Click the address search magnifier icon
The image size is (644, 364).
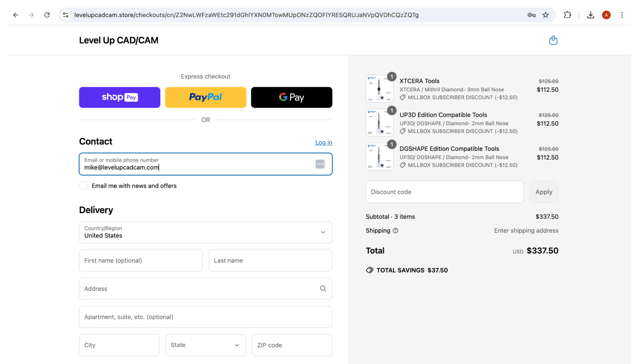pos(323,289)
